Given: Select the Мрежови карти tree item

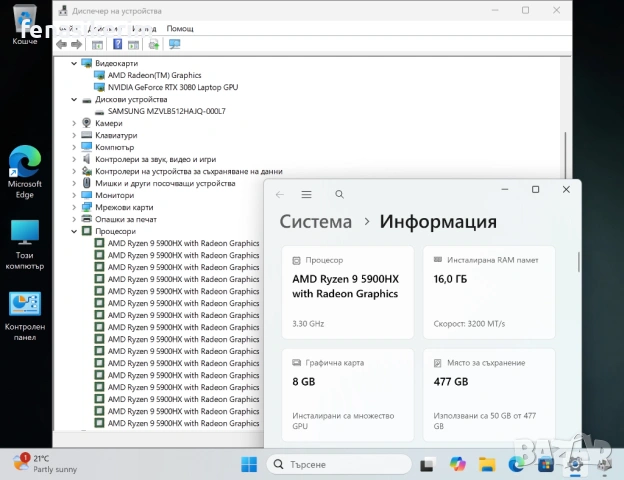Looking at the screenshot, I should pyautogui.click(x=124, y=207).
